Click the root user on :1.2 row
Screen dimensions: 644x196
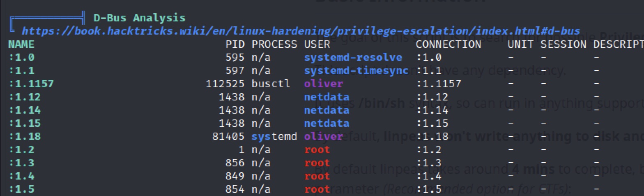pyautogui.click(x=317, y=149)
